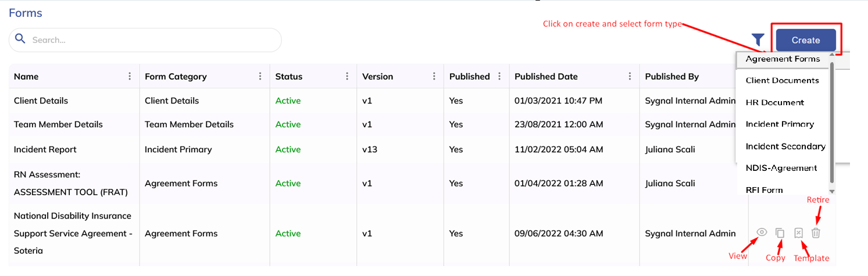The image size is (868, 276).
Task: Click the filter funnel icon
Action: 758,40
